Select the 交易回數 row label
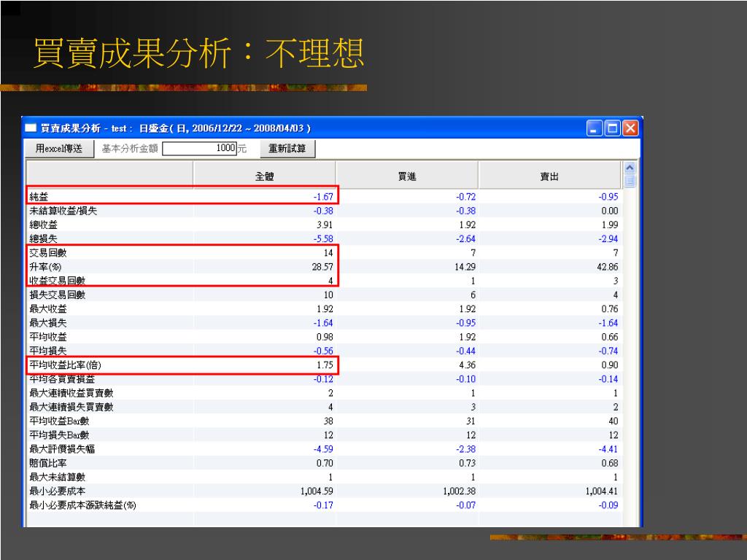 [48, 253]
